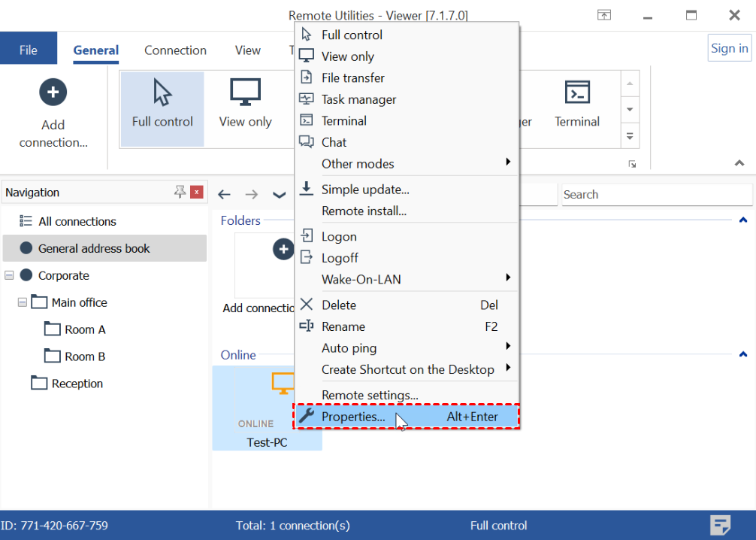Pin the Navigation panel
Screen dimensions: 756x540
pos(180,193)
